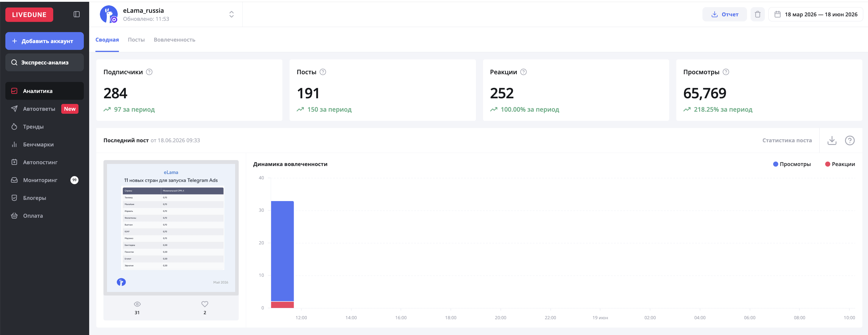The width and height of the screenshot is (868, 335).
Task: Toggle Просмотры series in chart legend
Action: 792,164
